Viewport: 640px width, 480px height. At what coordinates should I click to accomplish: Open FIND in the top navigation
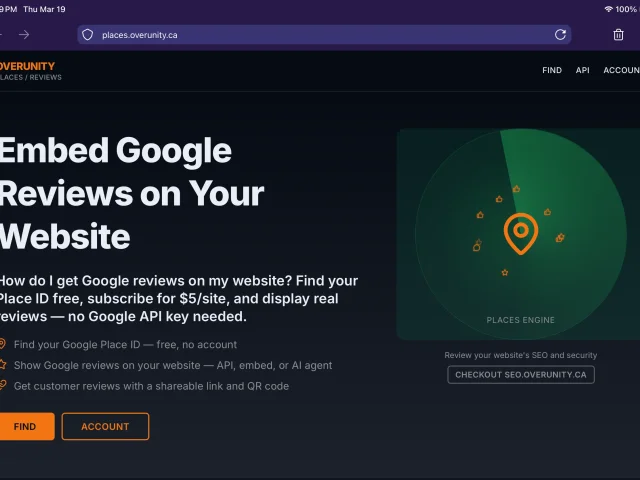(551, 71)
